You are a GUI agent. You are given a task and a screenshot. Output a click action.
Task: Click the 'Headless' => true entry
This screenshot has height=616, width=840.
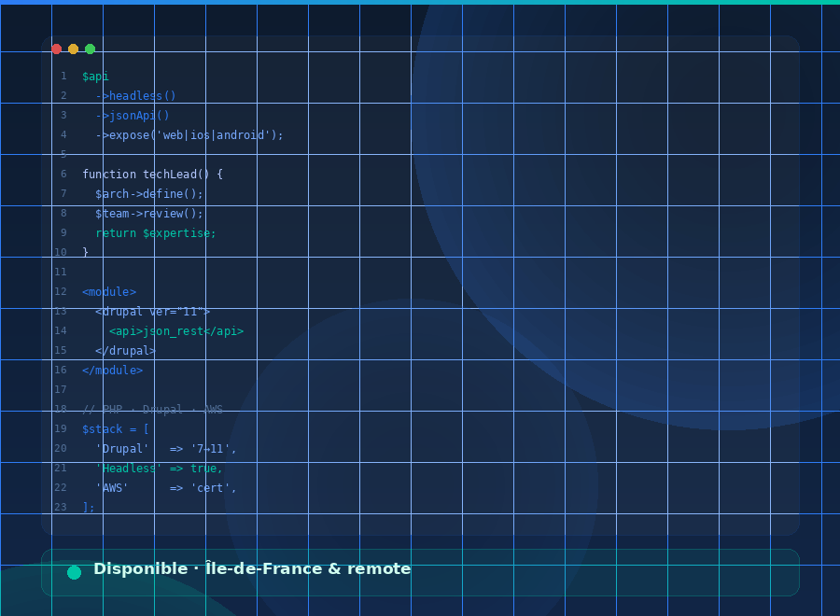click(159, 469)
